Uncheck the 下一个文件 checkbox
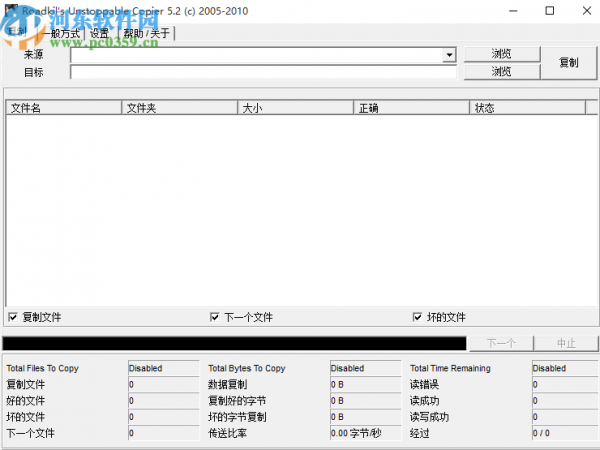This screenshot has height=450, width=600. click(x=215, y=317)
